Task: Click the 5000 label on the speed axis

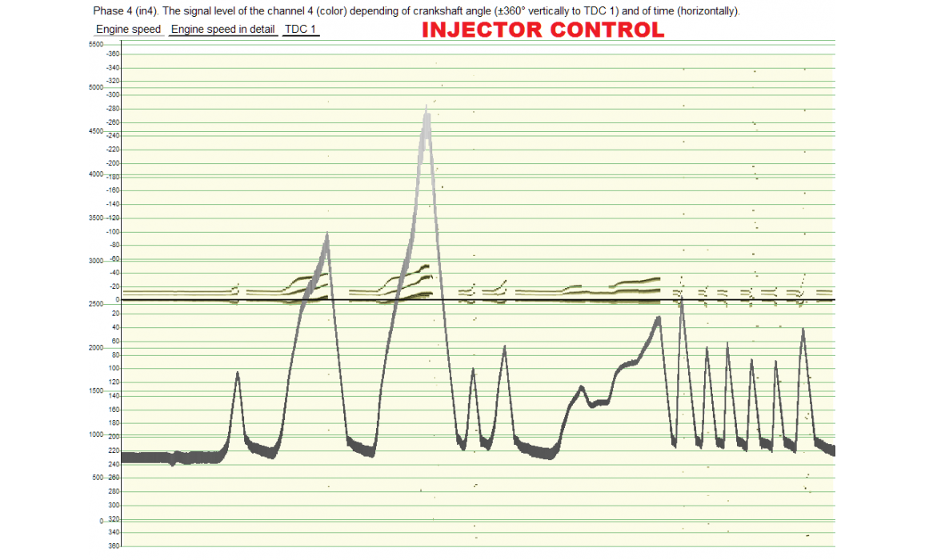Action: point(96,87)
